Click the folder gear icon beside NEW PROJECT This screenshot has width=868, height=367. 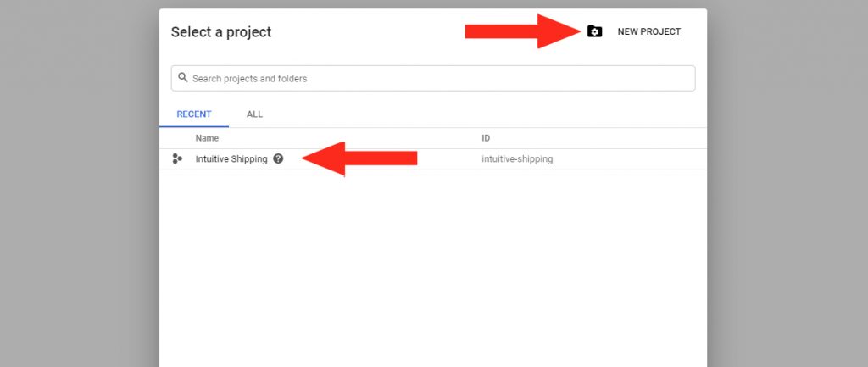tap(594, 31)
